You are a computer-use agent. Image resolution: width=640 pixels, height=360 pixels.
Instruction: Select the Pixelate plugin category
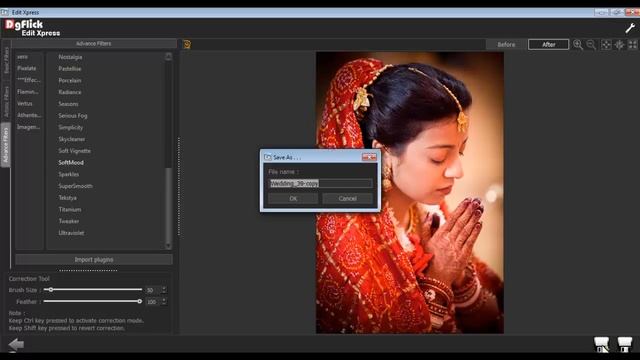[27, 68]
